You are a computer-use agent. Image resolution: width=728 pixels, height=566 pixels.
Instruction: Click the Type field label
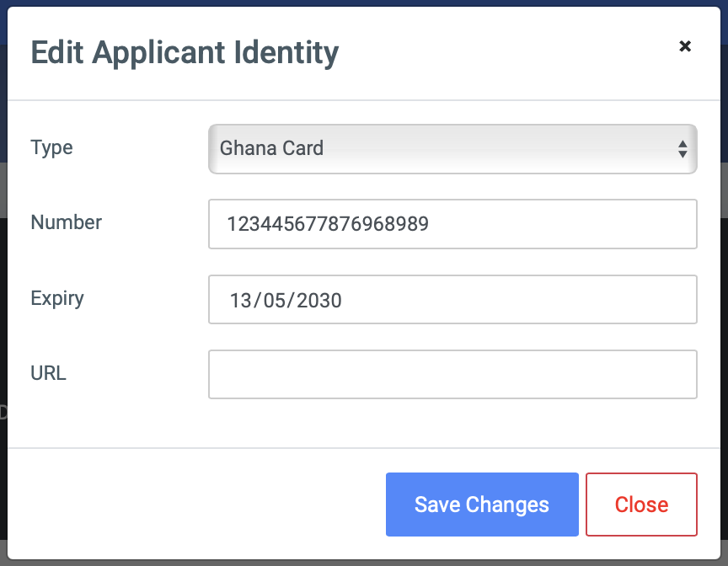[51, 148]
